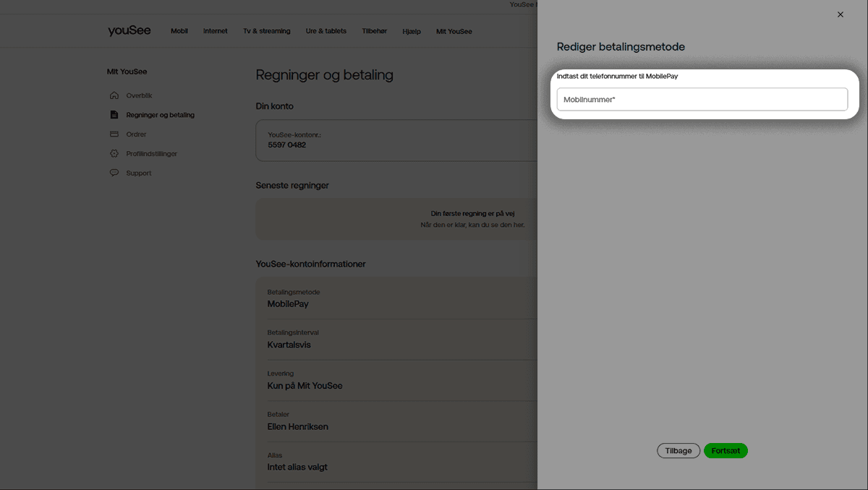Click the Mobilnummer input field

(x=702, y=99)
